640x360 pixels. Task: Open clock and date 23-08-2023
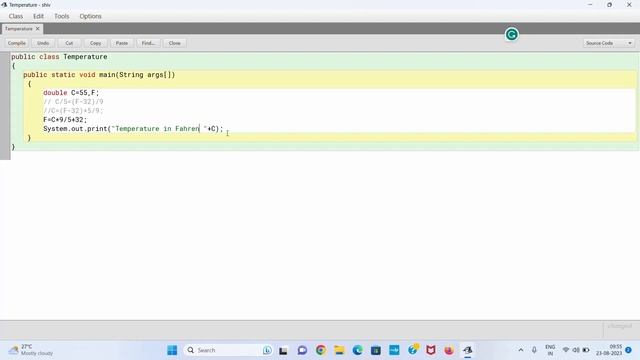[x=609, y=350]
